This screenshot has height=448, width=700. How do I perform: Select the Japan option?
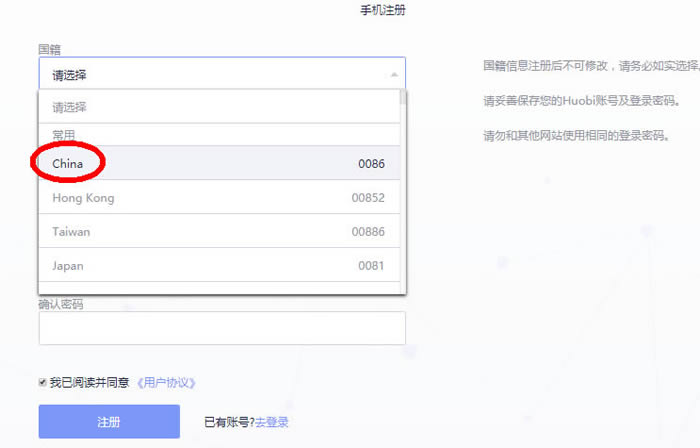pos(68,266)
